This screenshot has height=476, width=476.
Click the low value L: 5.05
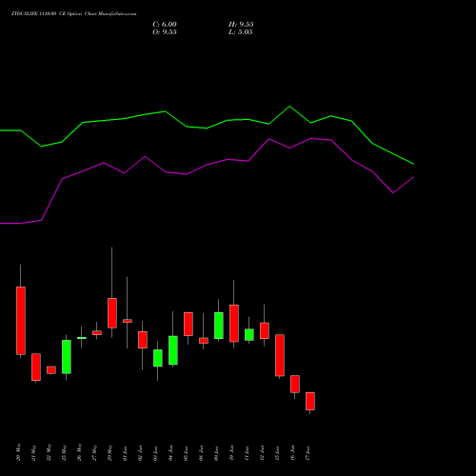tap(241, 32)
